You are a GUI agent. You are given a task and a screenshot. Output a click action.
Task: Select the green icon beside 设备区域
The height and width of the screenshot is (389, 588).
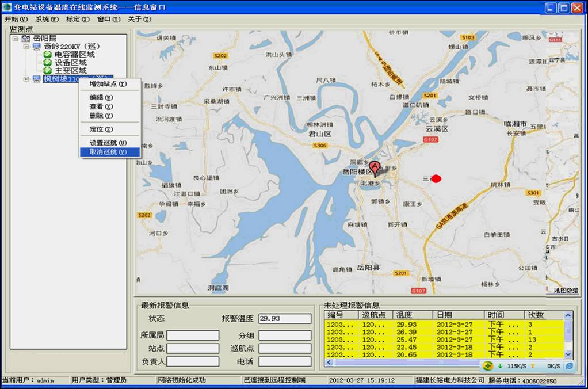coord(48,63)
